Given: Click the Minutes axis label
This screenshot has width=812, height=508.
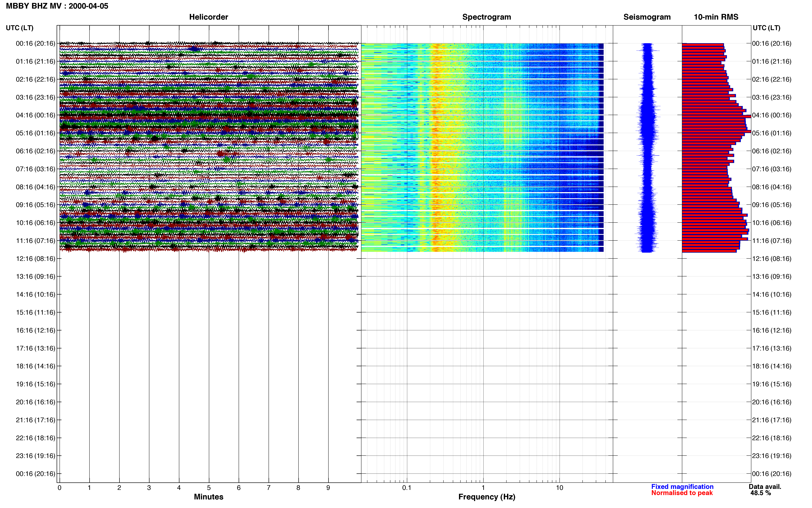Looking at the screenshot, I should [209, 497].
